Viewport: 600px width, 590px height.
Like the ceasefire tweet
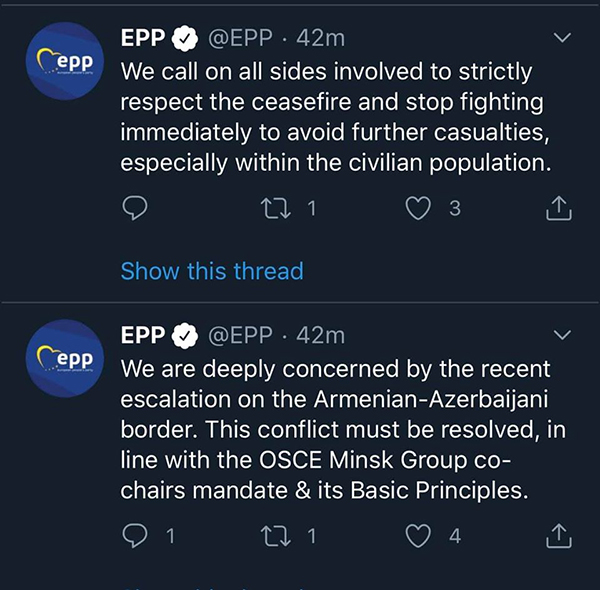pos(418,208)
